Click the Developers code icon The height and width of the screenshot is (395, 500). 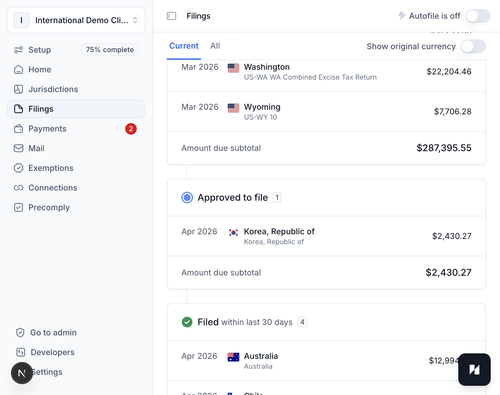tap(20, 352)
